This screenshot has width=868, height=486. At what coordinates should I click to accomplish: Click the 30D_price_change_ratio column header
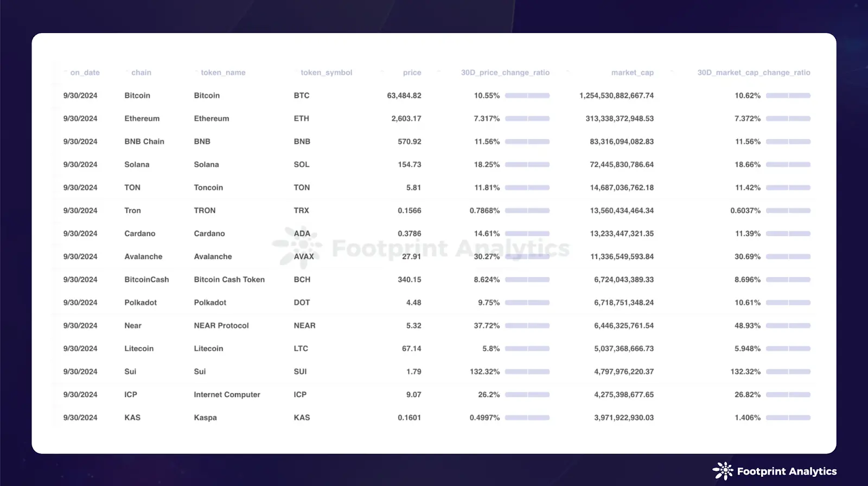505,73
